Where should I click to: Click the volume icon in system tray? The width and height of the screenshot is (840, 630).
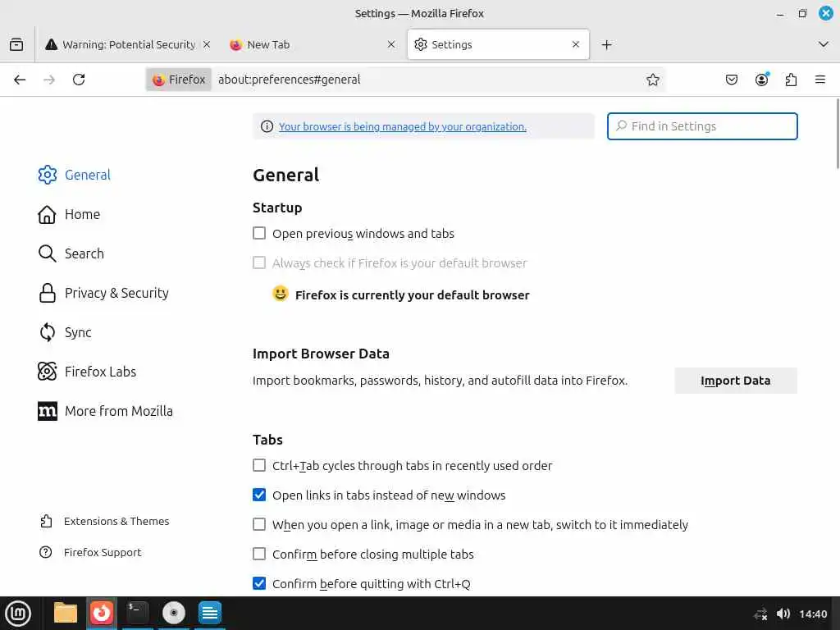pos(783,614)
